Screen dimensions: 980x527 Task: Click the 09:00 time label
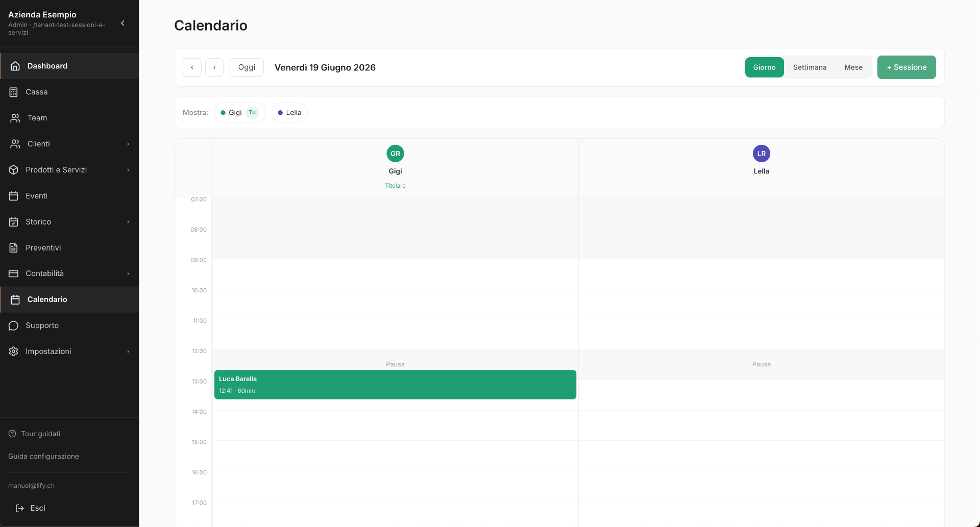click(x=199, y=260)
